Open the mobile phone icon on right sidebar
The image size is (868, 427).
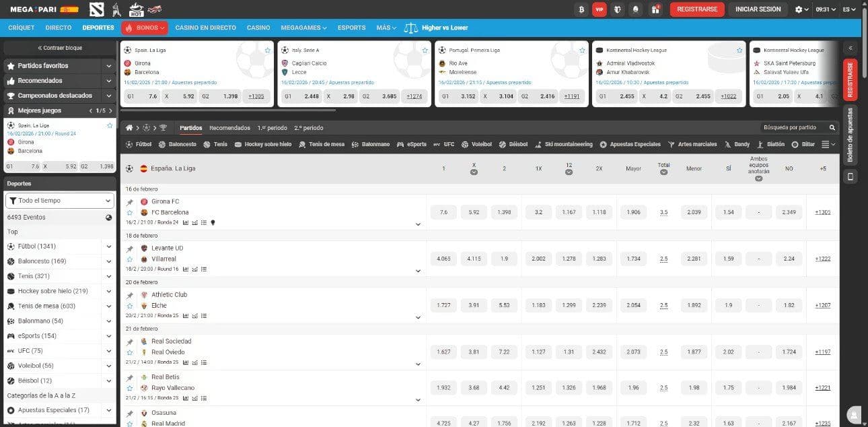click(x=851, y=177)
